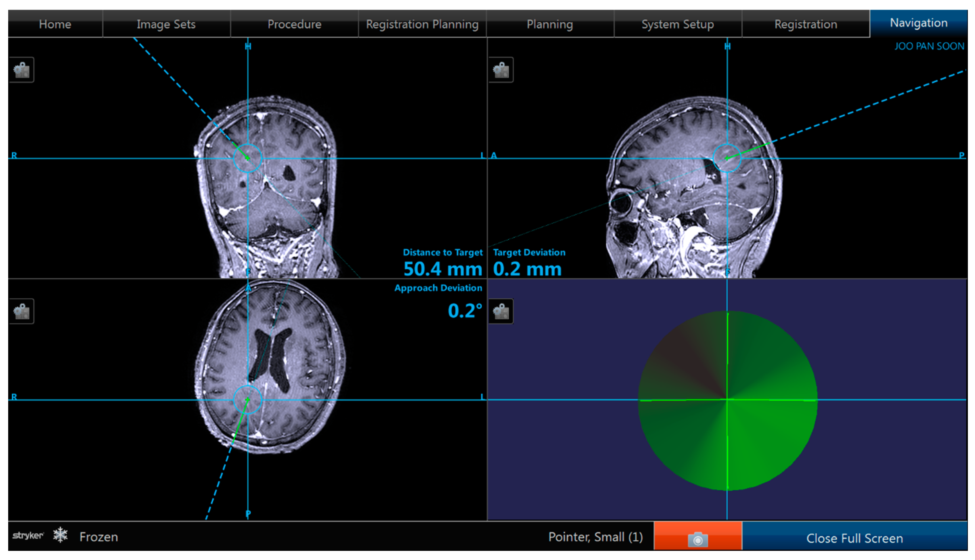Open the Registration Planning tab
This screenshot has width=975, height=560.
[422, 24]
